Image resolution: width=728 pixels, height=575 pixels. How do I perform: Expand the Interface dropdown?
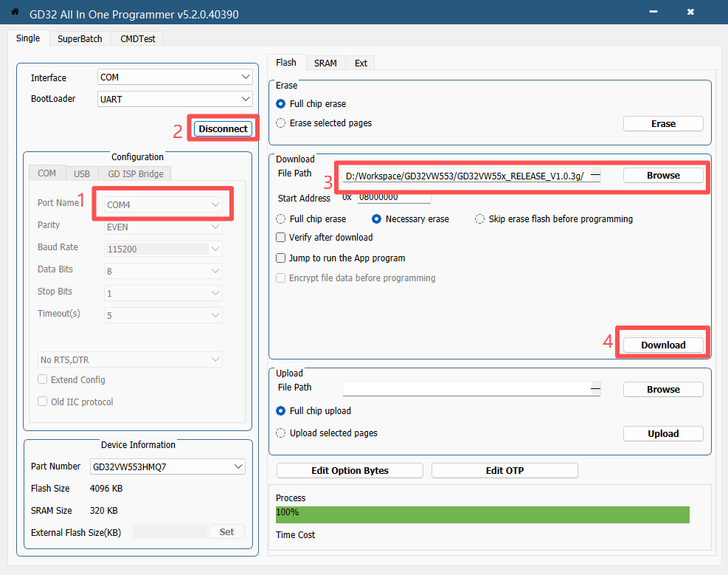point(175,77)
